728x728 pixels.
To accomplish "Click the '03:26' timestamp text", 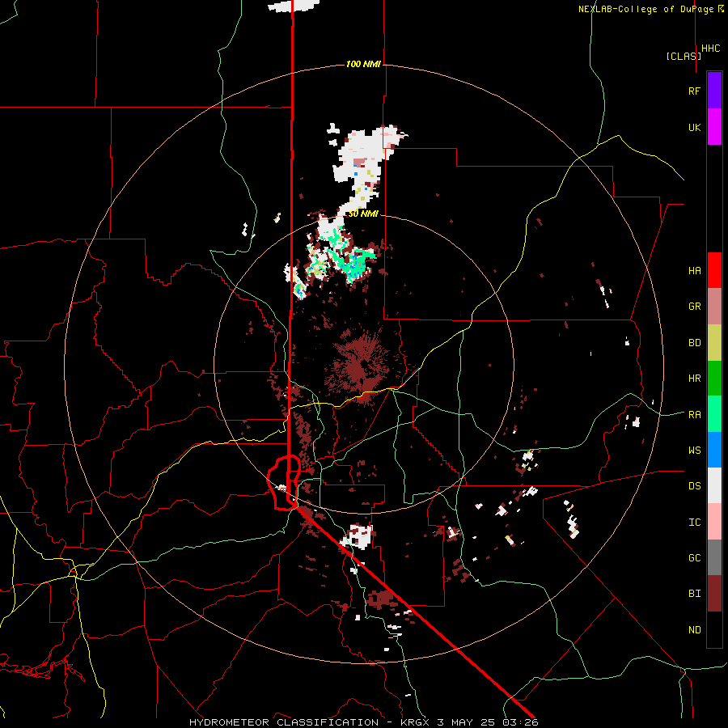I will 522,722.
